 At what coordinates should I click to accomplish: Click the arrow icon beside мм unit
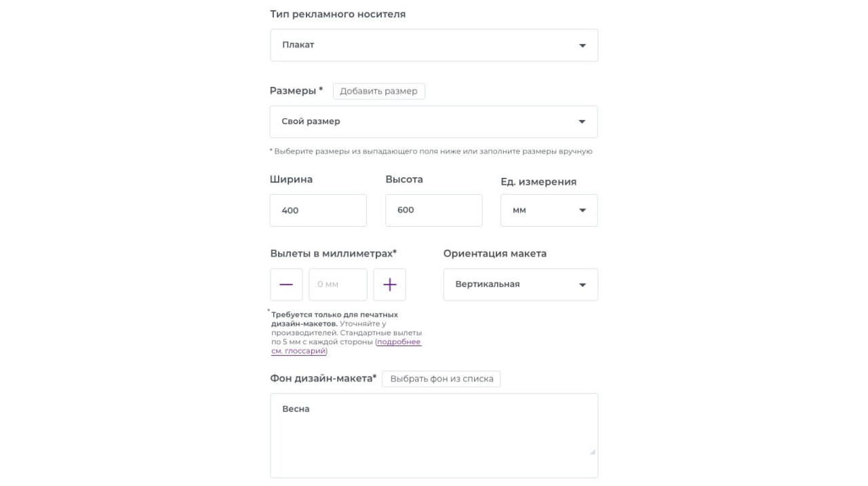(x=582, y=210)
